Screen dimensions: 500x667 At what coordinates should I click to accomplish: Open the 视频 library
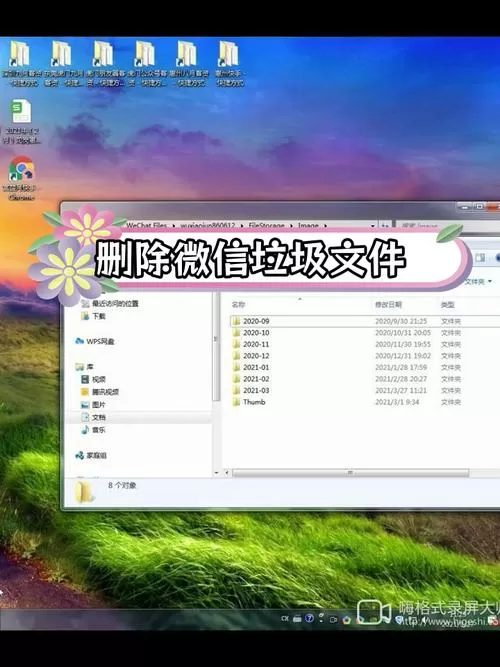click(94, 379)
